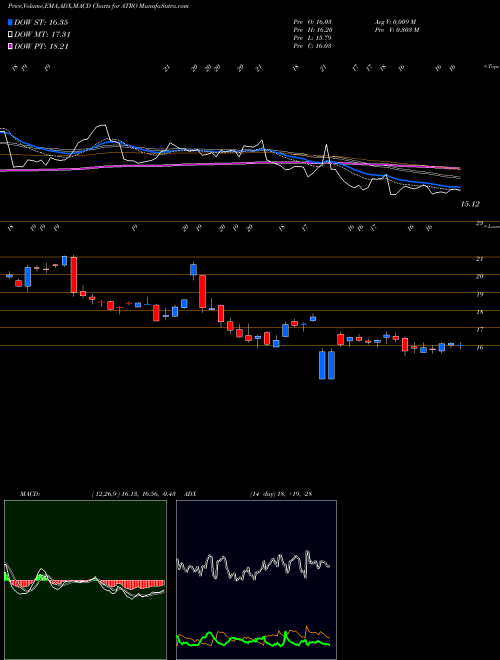Screen dimensions: 500x660
Task: Click the 17 price axis label
Action: (479, 330)
